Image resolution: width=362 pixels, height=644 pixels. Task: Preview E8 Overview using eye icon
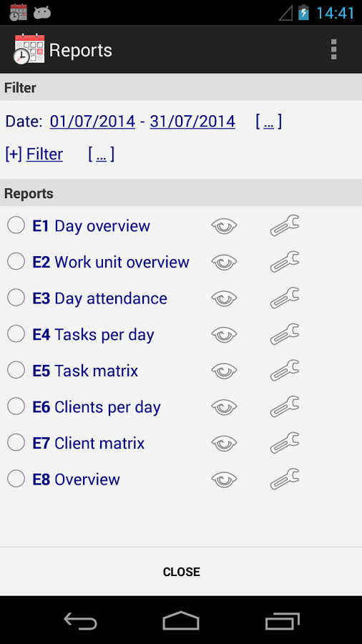point(224,479)
